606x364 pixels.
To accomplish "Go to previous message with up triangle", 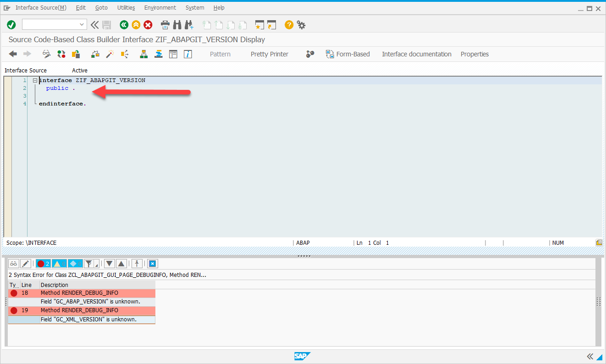I will tap(121, 264).
